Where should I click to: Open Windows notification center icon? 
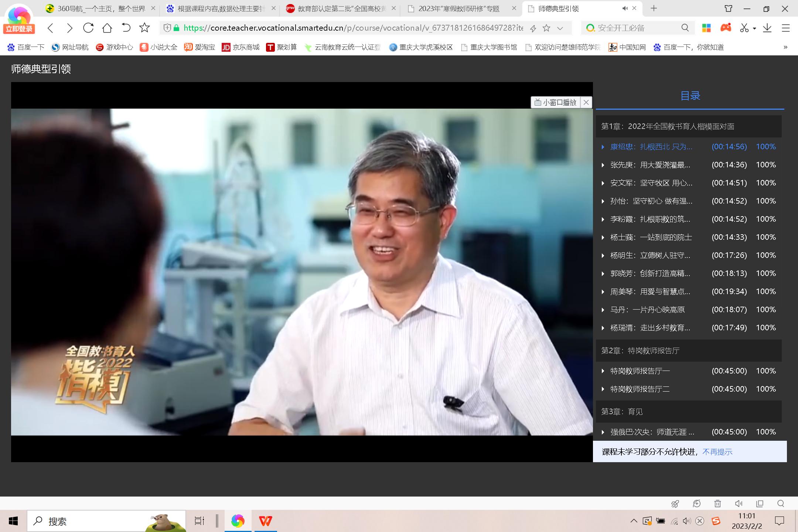[780, 521]
